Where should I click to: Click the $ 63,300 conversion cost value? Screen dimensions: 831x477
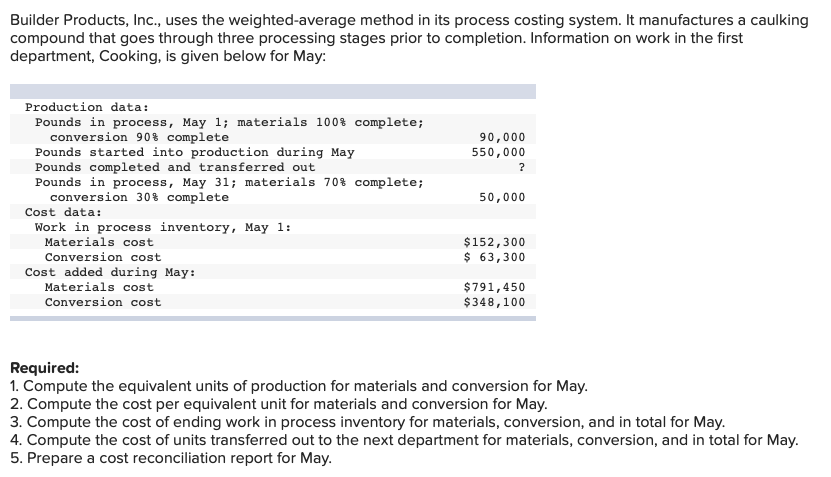coord(494,257)
